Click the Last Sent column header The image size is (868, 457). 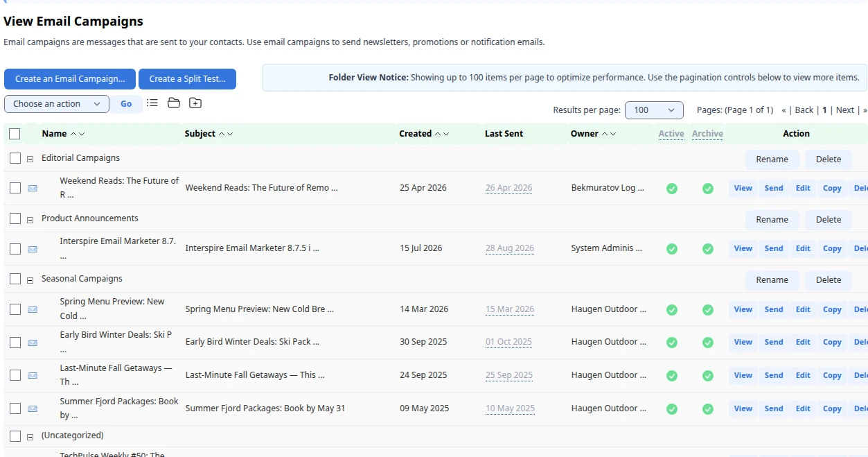pos(504,134)
